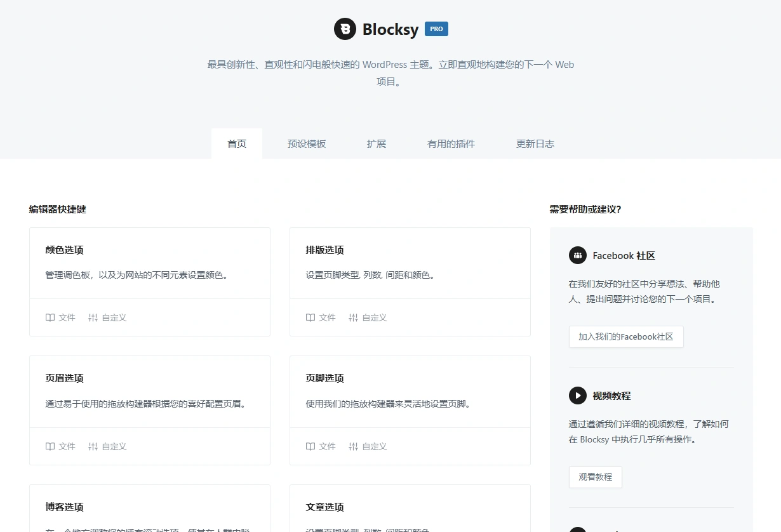Viewport: 781px width, 532px height.
Task: Click the PRO badge next to Blocksy
Action: [436, 29]
